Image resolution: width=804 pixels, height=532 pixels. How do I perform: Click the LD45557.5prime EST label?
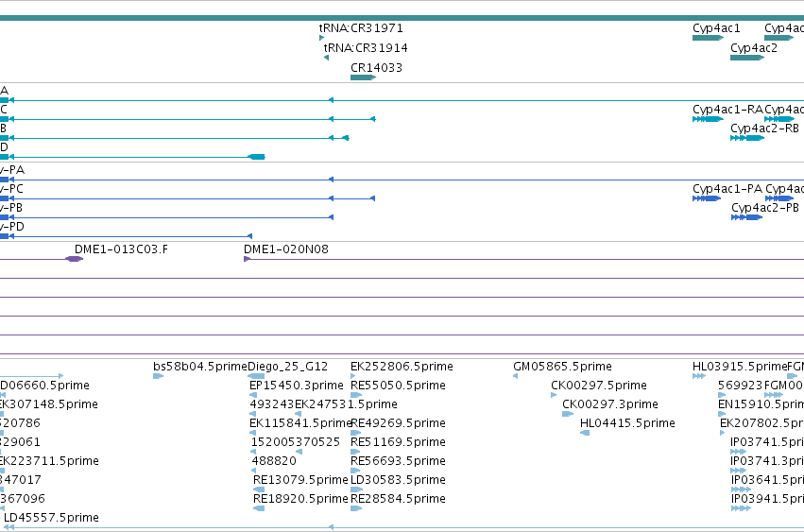pyautogui.click(x=51, y=518)
